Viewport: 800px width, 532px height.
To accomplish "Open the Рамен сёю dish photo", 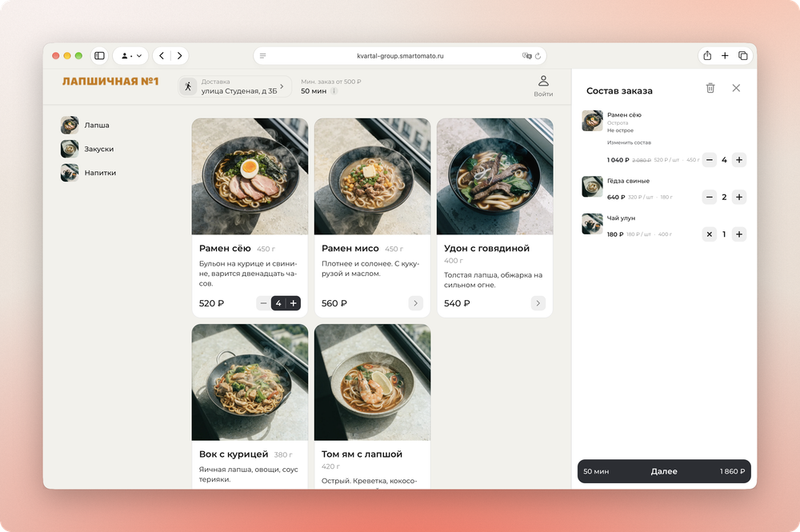I will click(250, 177).
